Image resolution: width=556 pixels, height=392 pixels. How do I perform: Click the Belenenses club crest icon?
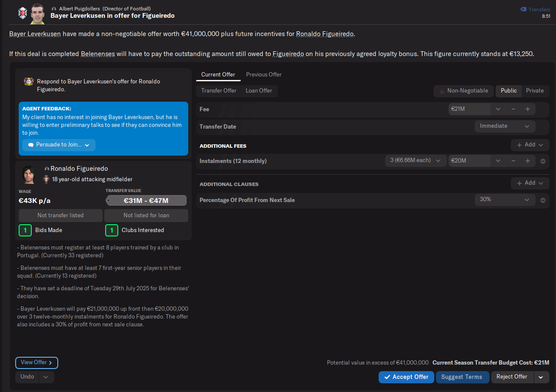click(x=22, y=13)
